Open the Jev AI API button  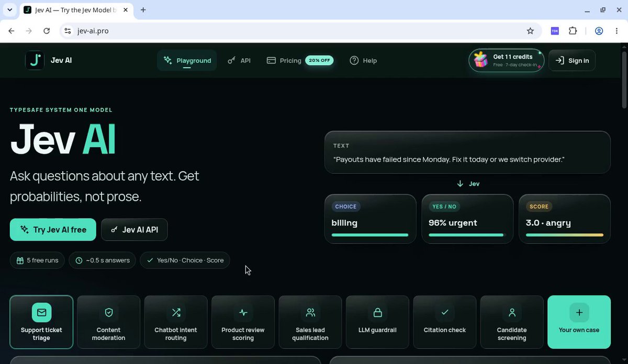coord(134,230)
